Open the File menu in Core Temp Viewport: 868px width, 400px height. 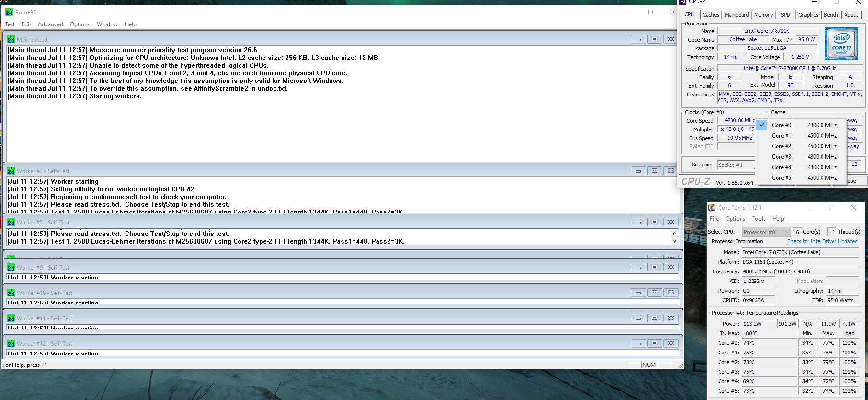[x=714, y=219]
